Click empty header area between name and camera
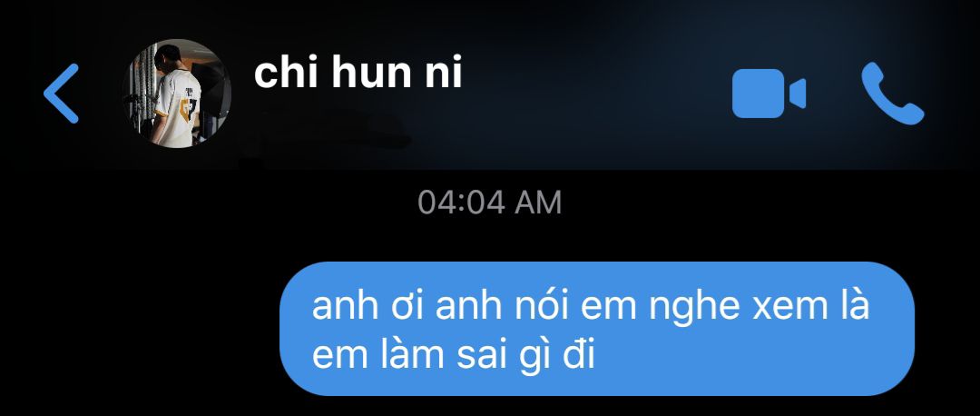The height and width of the screenshot is (416, 980). click(x=593, y=94)
